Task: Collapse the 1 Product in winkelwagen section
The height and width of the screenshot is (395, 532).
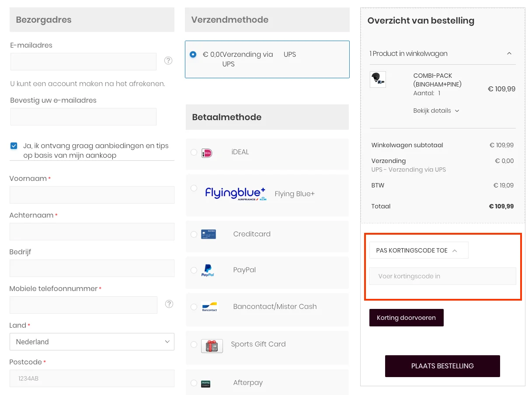Action: point(509,53)
